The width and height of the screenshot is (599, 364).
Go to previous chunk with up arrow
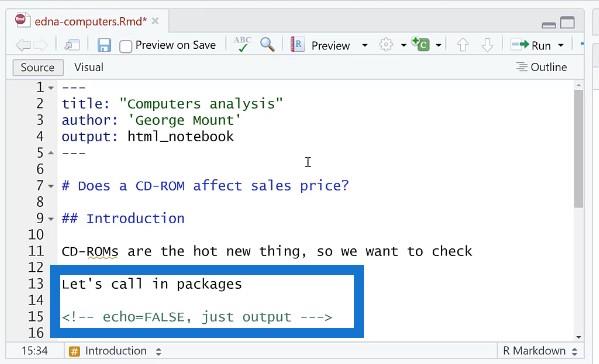click(x=463, y=45)
